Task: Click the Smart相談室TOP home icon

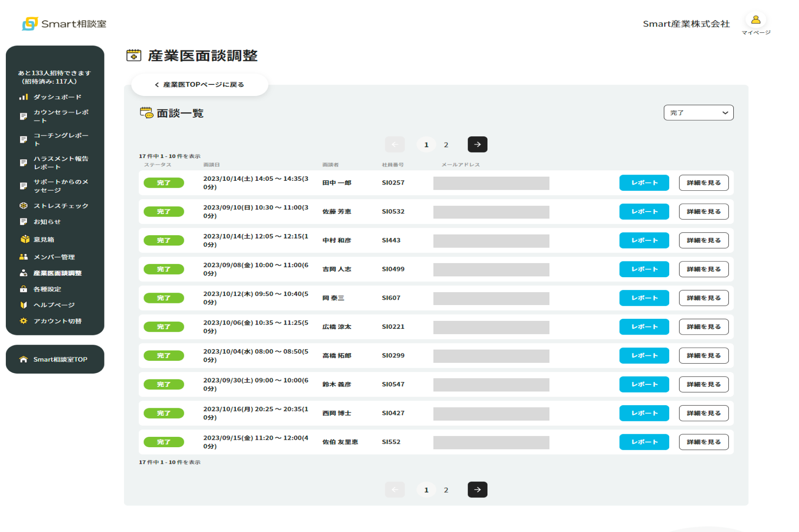Action: coord(23,359)
